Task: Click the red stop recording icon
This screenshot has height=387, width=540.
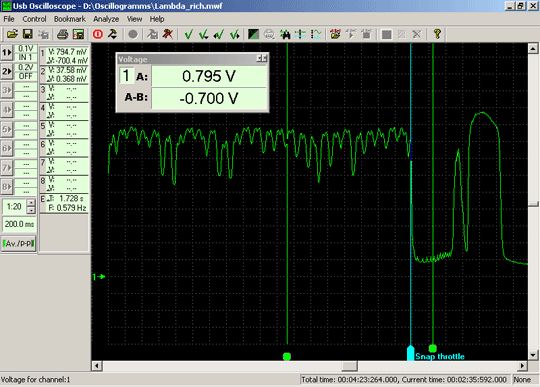Action: pyautogui.click(x=98, y=34)
